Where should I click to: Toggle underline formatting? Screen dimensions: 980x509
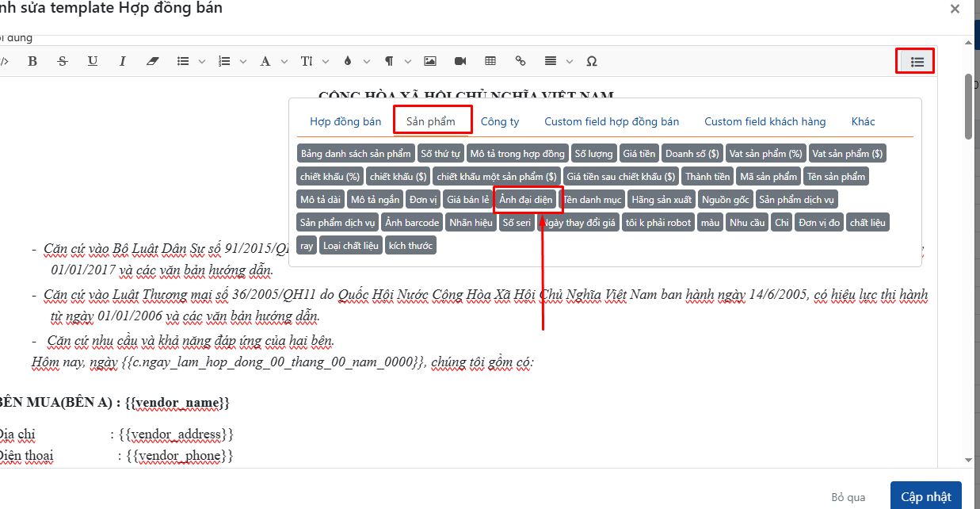[93, 61]
